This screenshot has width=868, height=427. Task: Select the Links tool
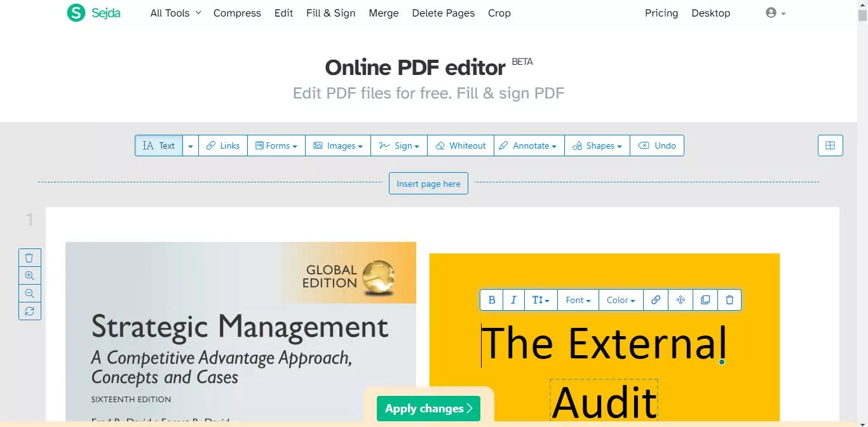point(223,146)
